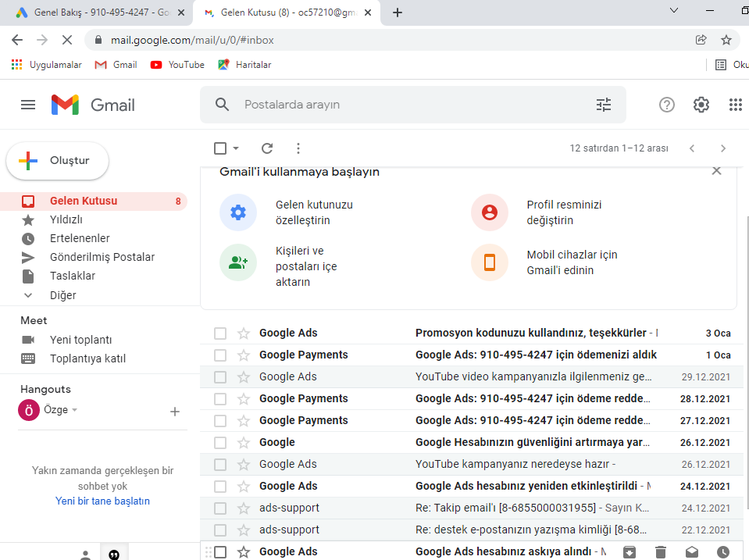Open the browser tab search chevron
Viewport: 749px width, 560px height.
point(674,10)
